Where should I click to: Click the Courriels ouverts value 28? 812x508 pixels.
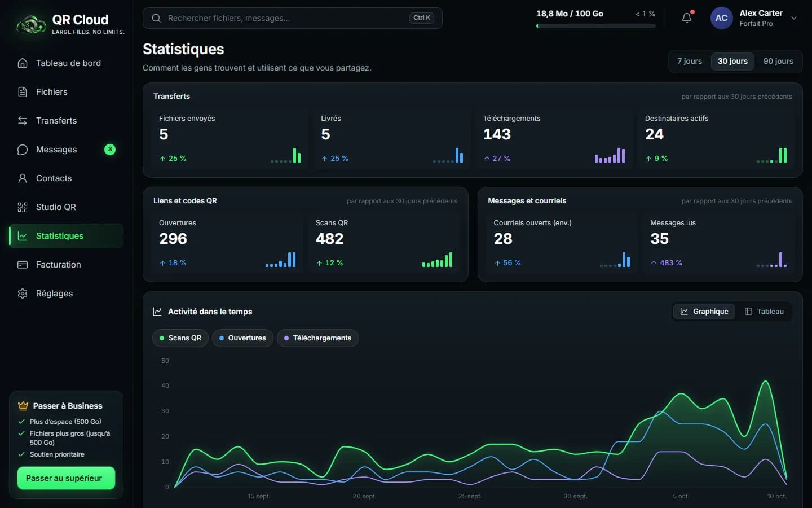pos(503,239)
